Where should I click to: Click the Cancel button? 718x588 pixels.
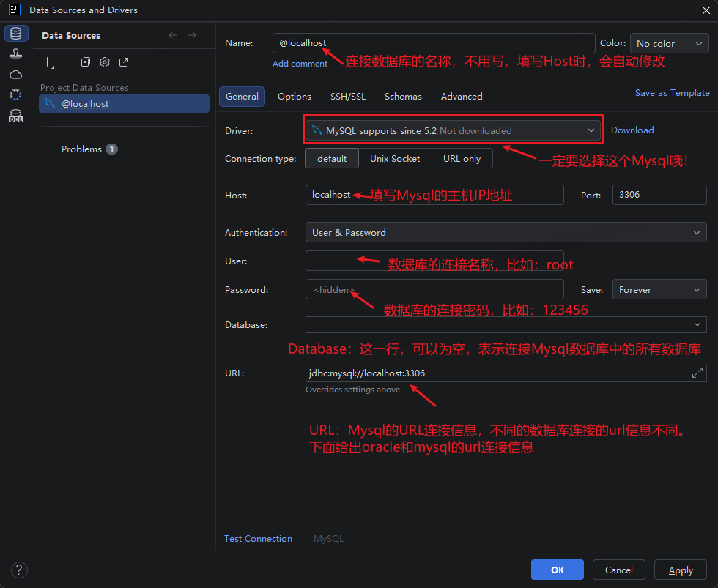(x=618, y=570)
